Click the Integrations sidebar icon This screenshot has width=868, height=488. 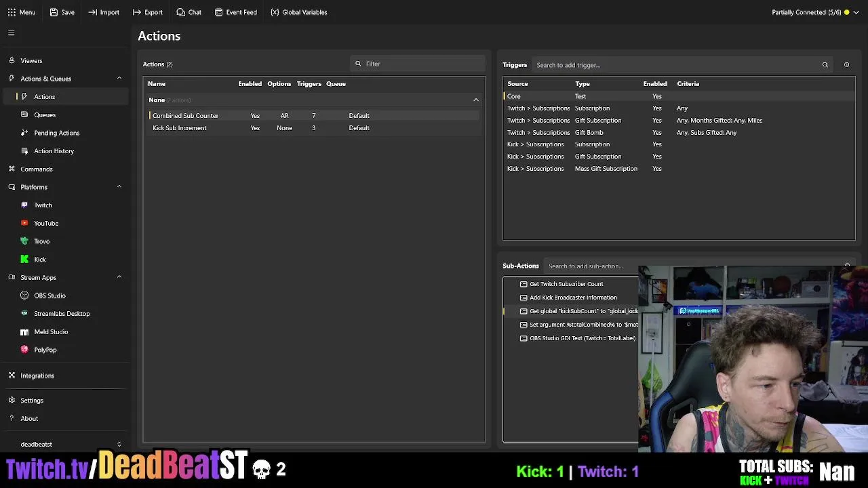(12, 375)
